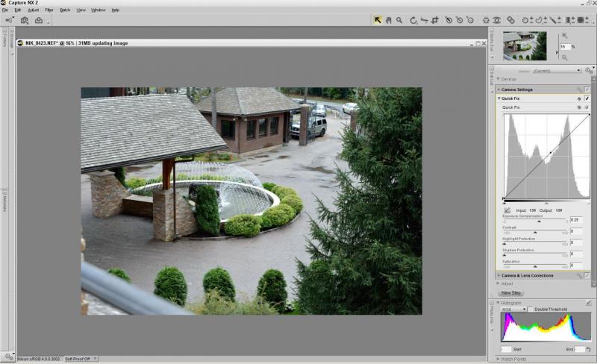Screen dimensions: 597x364
Task: Select the Straighten tool
Action: tap(424, 20)
